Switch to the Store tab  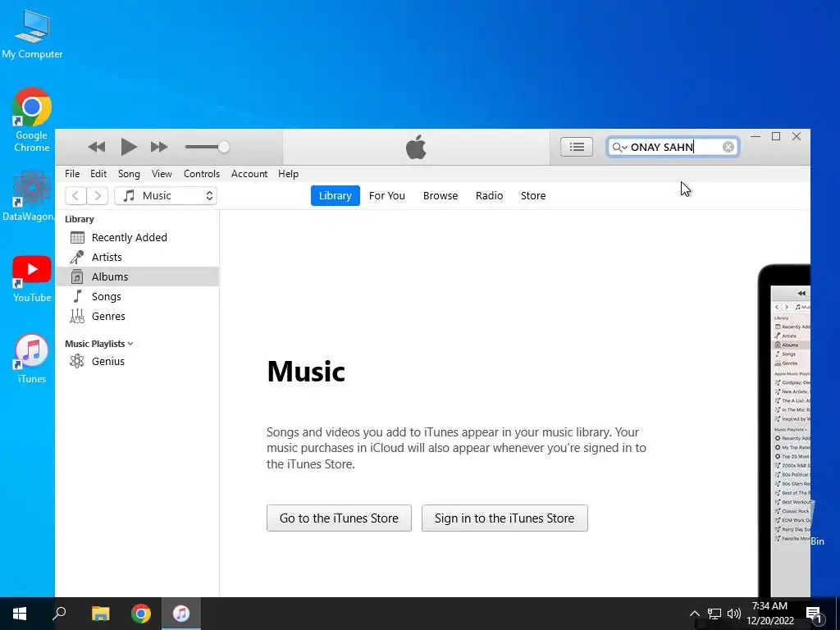point(533,195)
